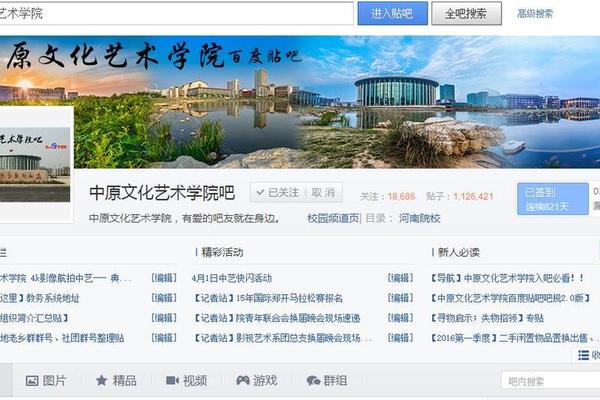Click 编辑 beside 教务系统地址

coord(164,298)
